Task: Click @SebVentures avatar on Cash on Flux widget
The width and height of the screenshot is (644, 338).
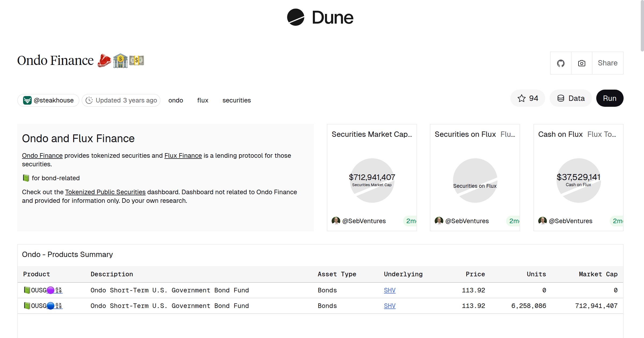Action: [x=543, y=221]
